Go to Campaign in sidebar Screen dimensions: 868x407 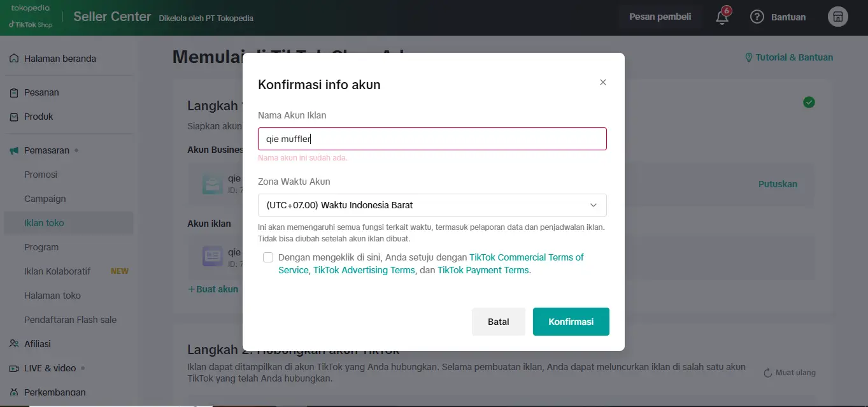click(x=45, y=199)
